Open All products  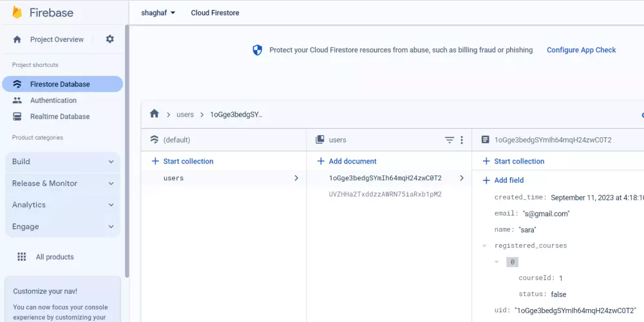click(55, 257)
